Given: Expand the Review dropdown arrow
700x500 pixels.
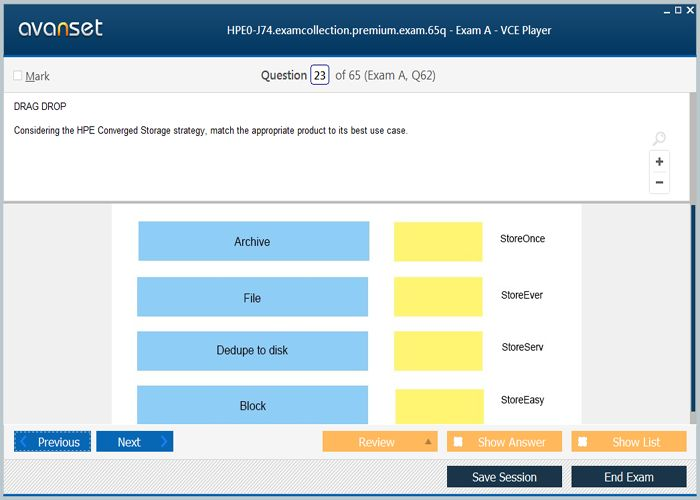Looking at the screenshot, I should click(428, 442).
